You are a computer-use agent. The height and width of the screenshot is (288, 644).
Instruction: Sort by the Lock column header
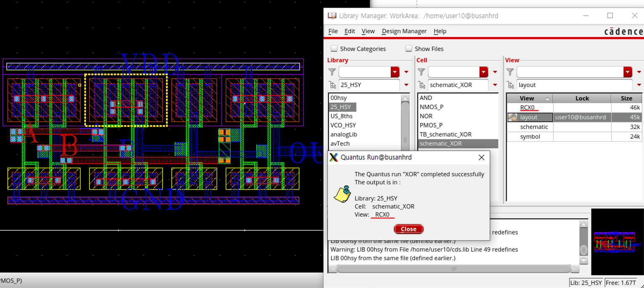pos(582,98)
